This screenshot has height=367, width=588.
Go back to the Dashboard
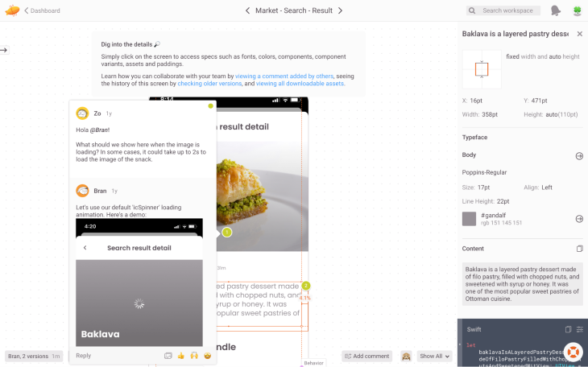pyautogui.click(x=42, y=10)
